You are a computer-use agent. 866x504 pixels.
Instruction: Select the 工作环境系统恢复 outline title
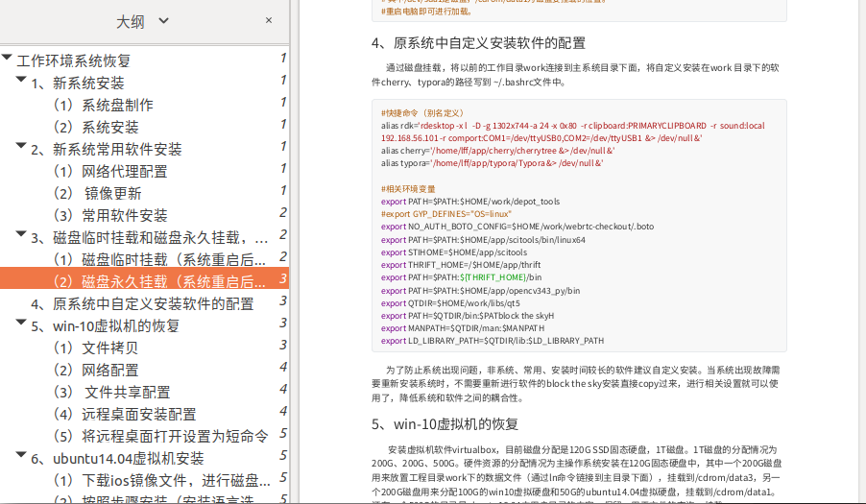click(x=74, y=60)
